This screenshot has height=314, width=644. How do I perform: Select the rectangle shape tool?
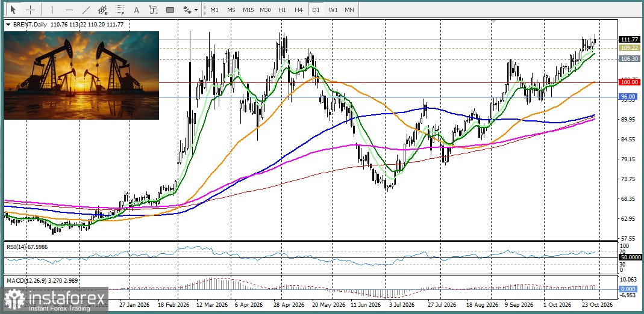[170, 10]
